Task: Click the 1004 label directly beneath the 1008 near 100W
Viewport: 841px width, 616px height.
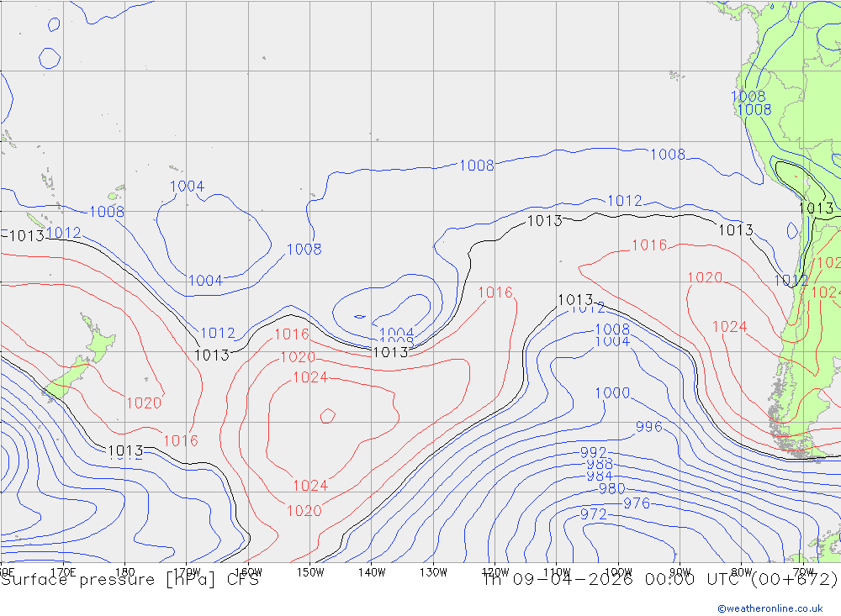Action: (x=612, y=341)
